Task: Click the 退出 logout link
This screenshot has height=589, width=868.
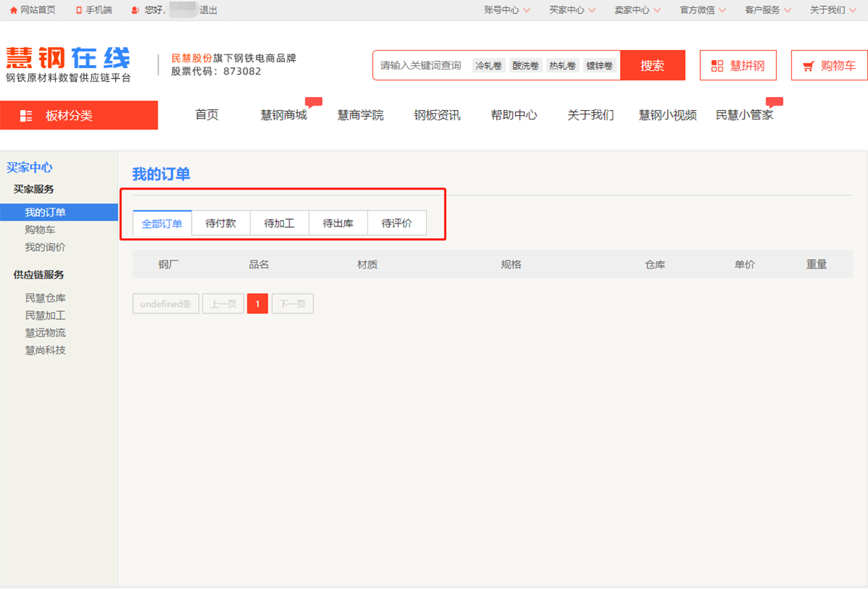Action: pyautogui.click(x=208, y=10)
